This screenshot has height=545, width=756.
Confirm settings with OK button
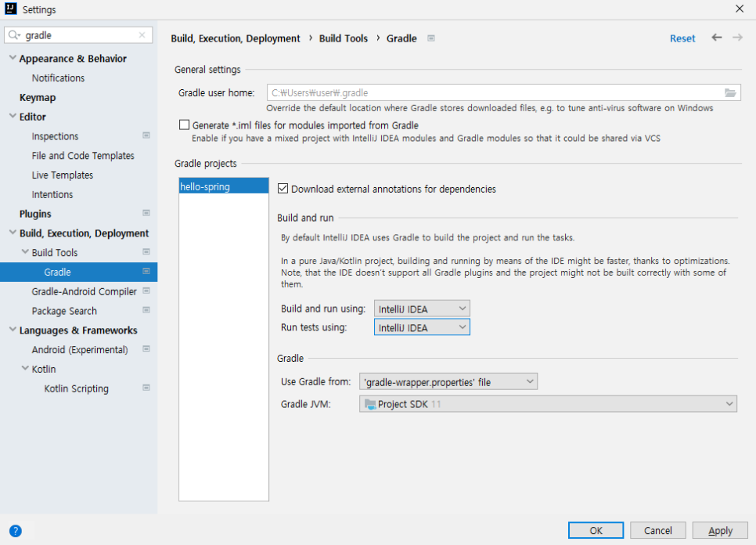coord(596,531)
